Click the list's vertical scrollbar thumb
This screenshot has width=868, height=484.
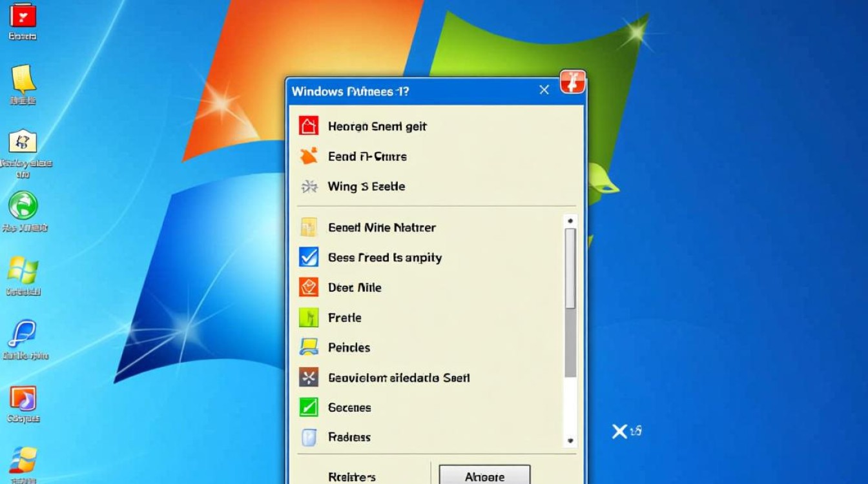(570, 268)
